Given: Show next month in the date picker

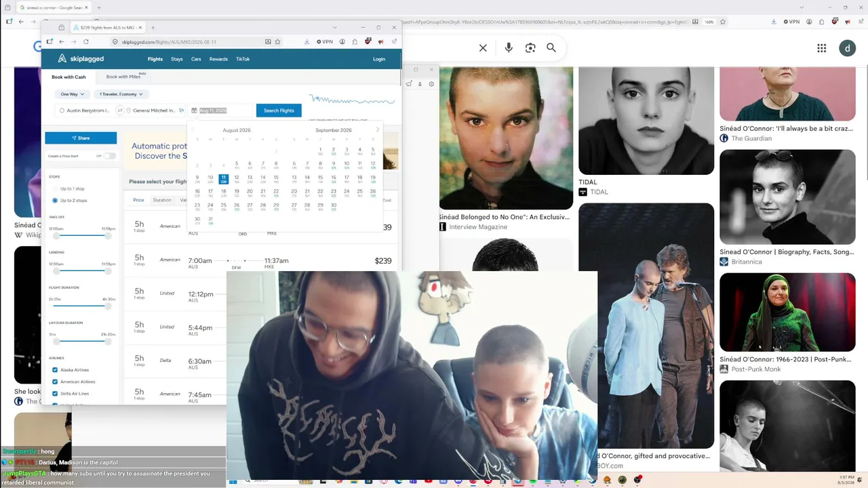Looking at the screenshot, I should tap(378, 130).
